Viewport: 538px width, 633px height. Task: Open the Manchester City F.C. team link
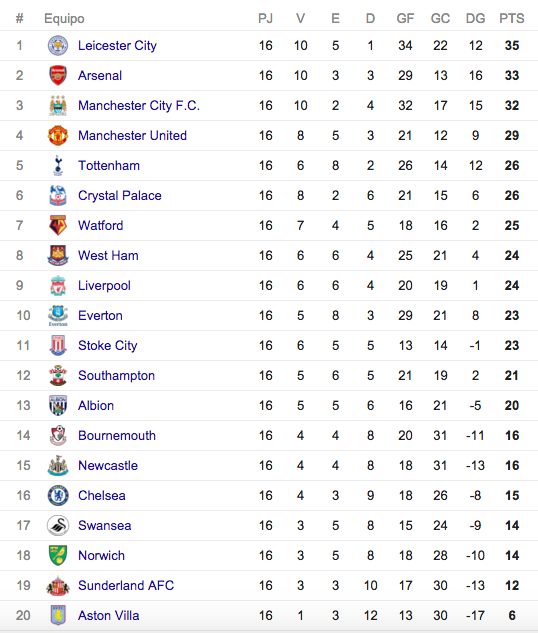click(x=139, y=106)
